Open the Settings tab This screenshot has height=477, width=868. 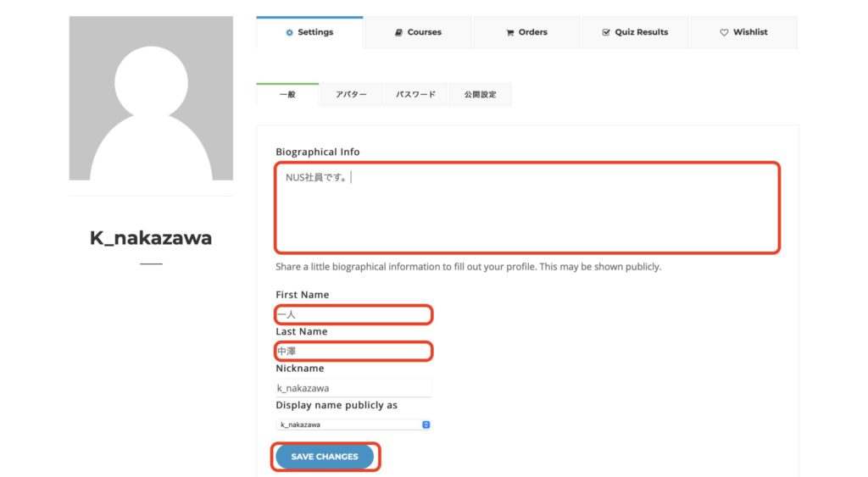pos(309,32)
